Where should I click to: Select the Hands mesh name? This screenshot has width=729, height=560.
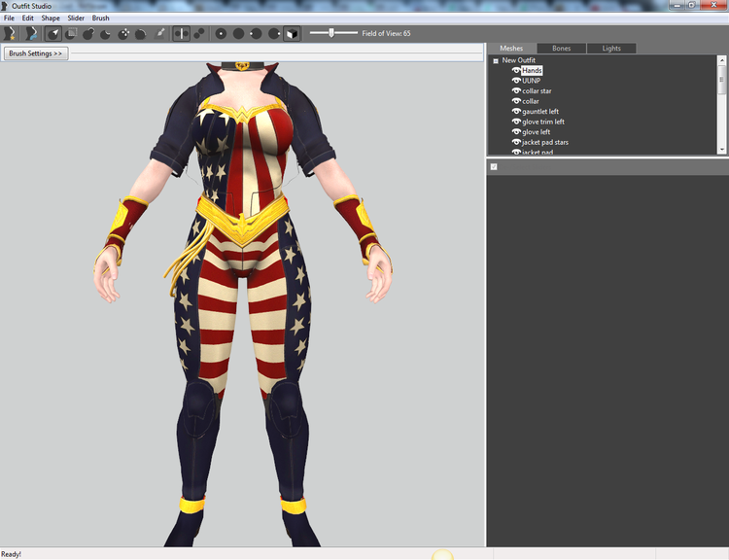click(532, 70)
